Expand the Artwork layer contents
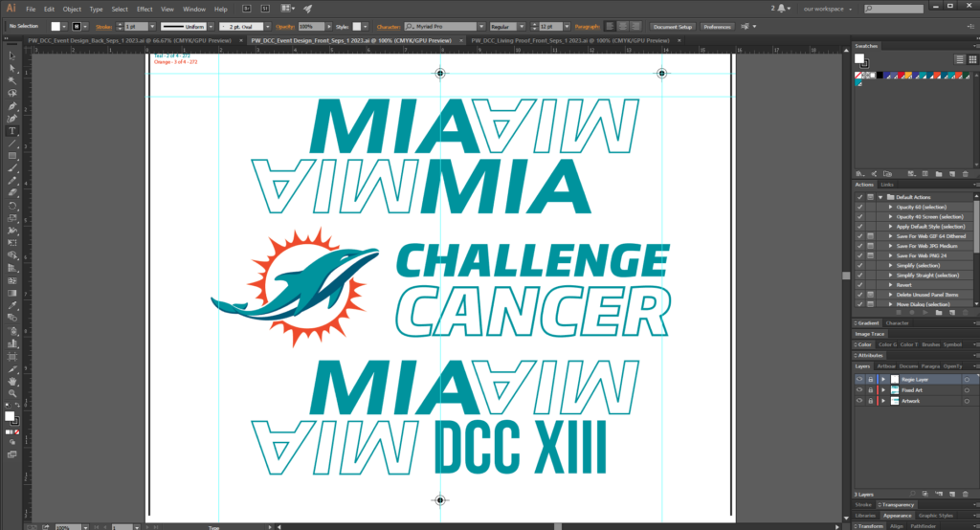Screen dimensions: 980x530 pyautogui.click(x=883, y=401)
